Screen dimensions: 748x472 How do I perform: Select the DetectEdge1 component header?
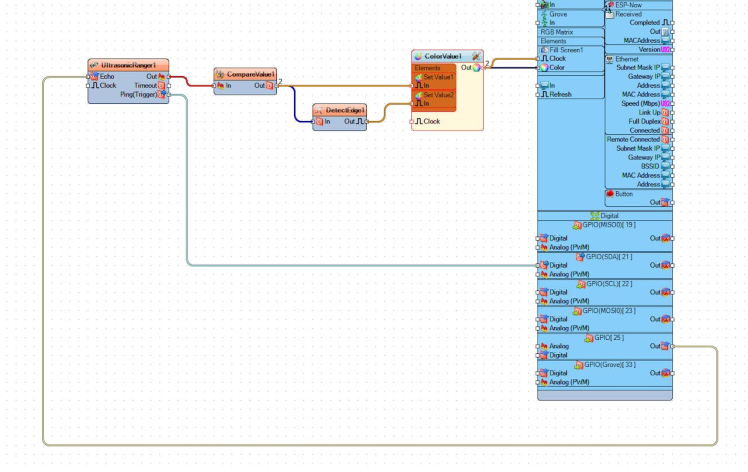coord(340,110)
